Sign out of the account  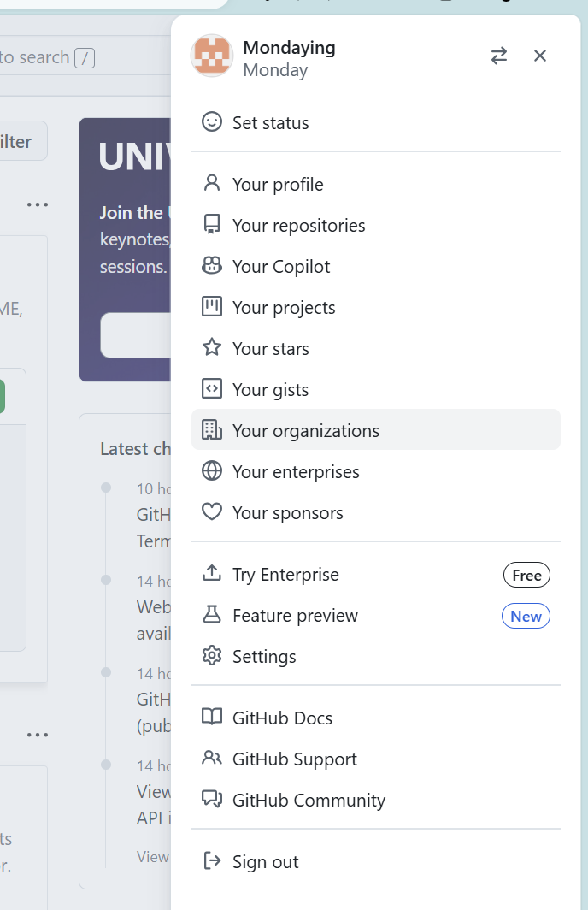coord(265,862)
